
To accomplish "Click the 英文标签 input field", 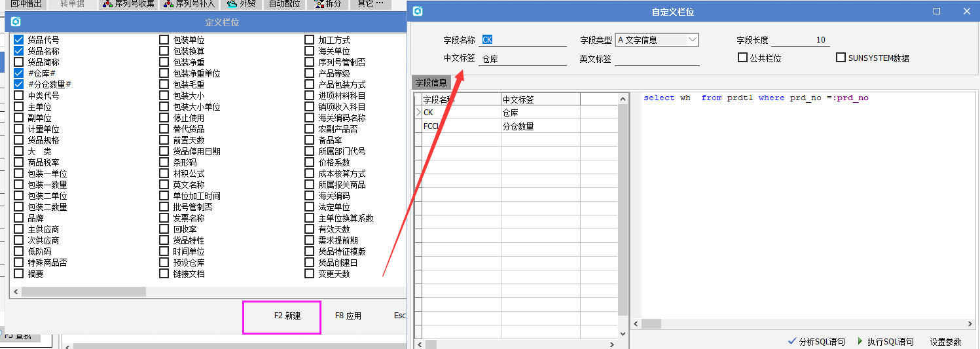I will 657,59.
